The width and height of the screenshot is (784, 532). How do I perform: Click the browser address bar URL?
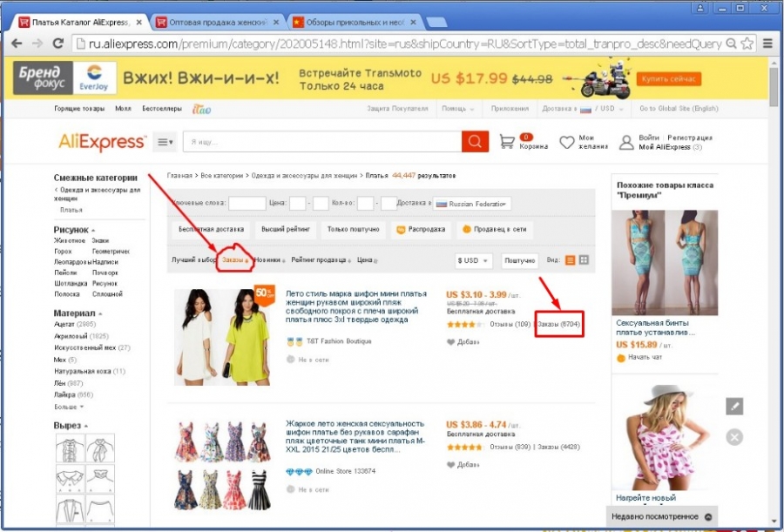(x=405, y=44)
